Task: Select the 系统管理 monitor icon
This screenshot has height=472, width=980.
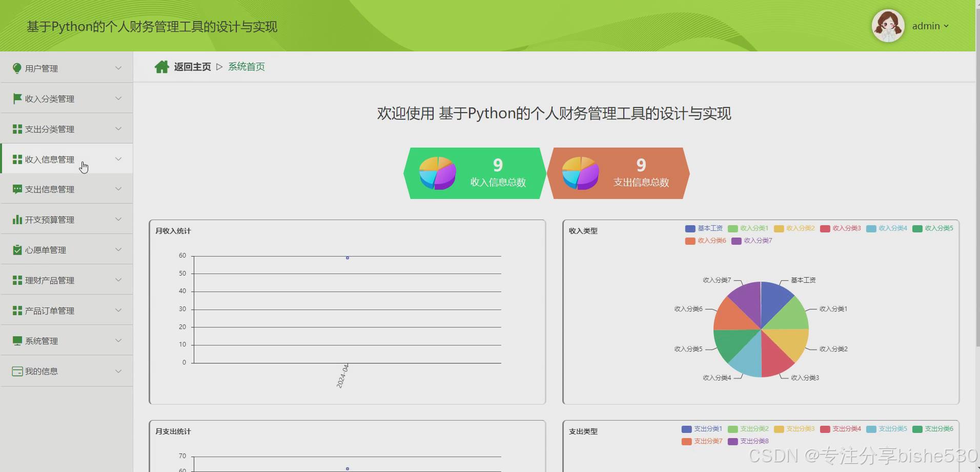Action: click(x=16, y=340)
